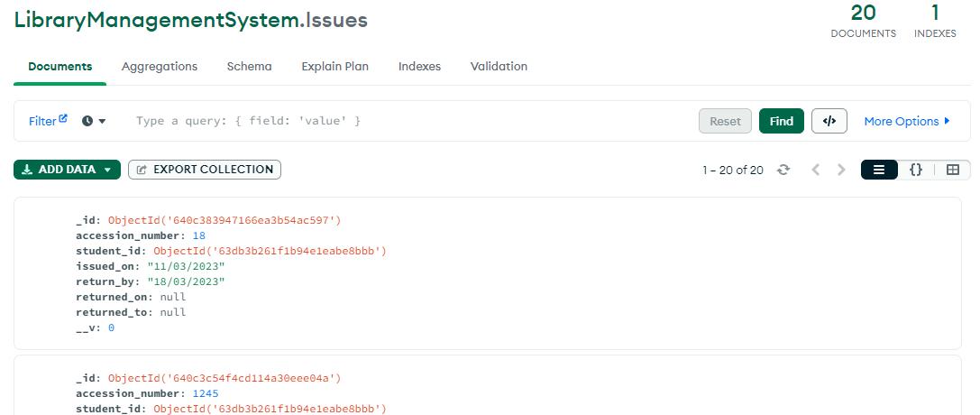Viewport: 980px width, 415px height.
Task: Select the Validation tab
Action: (499, 67)
